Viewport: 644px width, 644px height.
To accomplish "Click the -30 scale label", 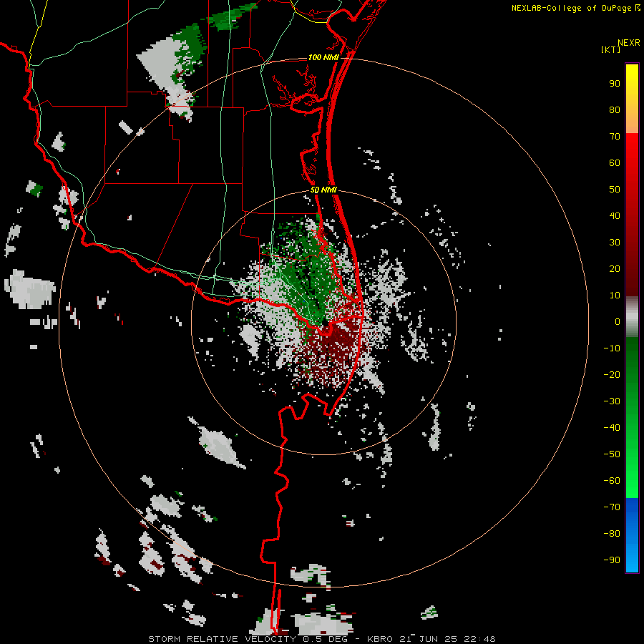I will point(612,401).
